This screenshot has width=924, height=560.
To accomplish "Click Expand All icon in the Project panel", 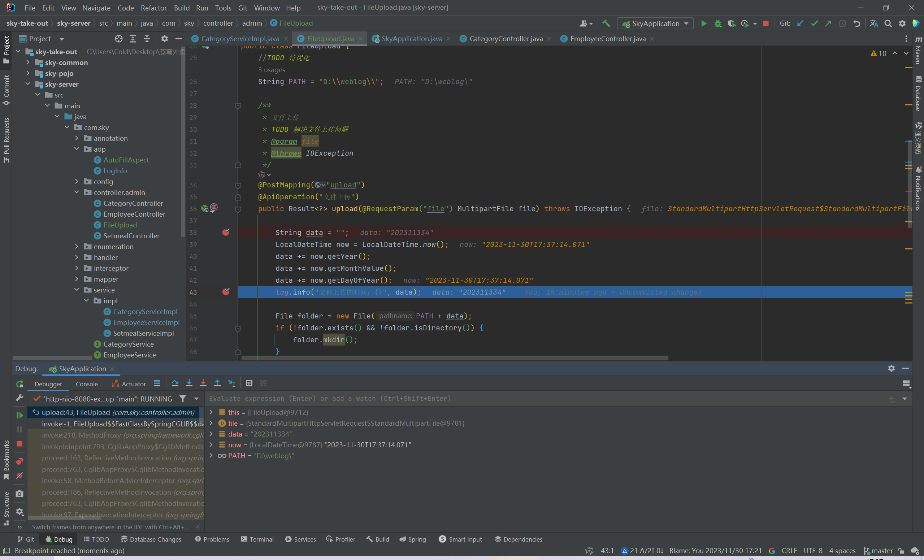I will (133, 39).
